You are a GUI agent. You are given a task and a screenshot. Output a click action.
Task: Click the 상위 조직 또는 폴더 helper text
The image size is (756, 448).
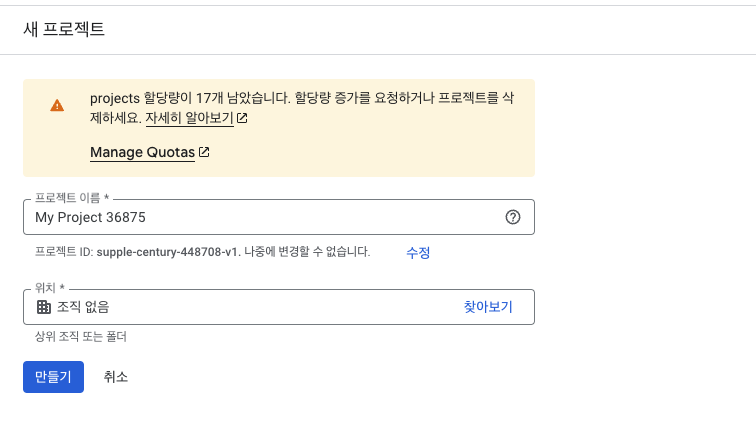point(81,337)
